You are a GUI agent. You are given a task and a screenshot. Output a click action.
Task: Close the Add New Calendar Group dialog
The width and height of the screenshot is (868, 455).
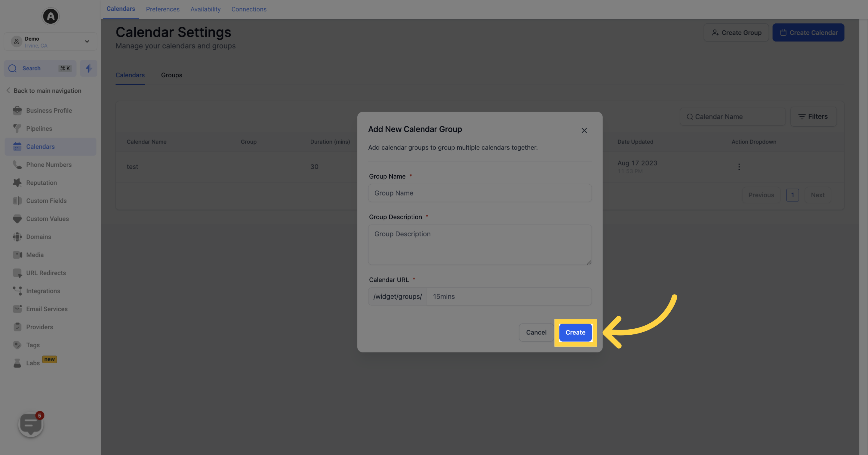click(584, 131)
